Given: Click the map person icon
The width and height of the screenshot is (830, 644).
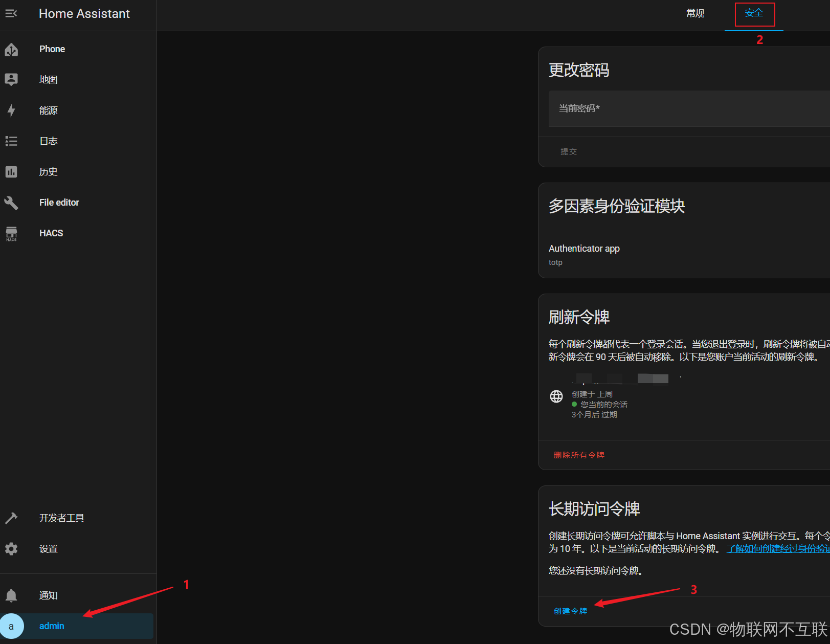Looking at the screenshot, I should point(11,79).
